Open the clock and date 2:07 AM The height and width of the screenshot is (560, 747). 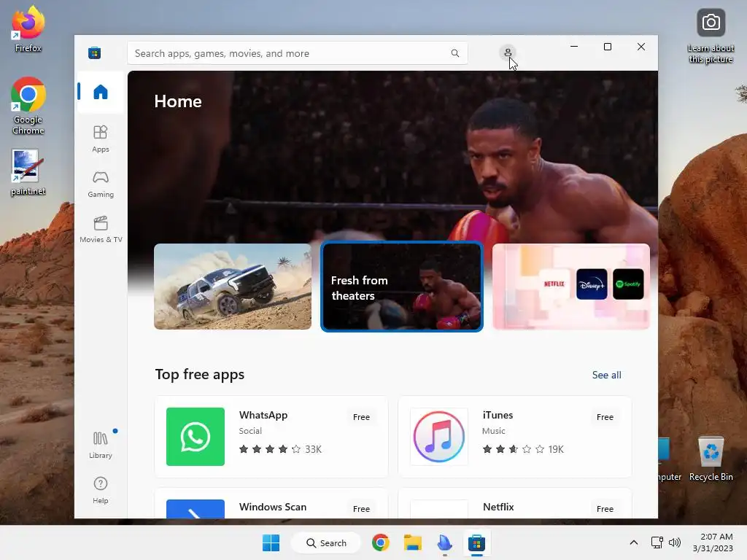[x=713, y=542]
